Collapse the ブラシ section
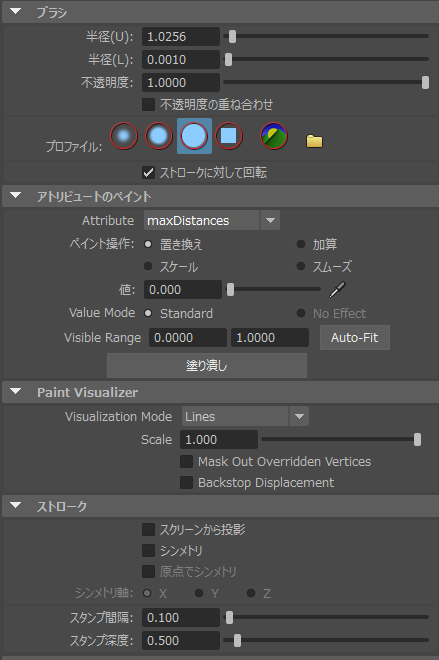Viewport: 439px width, 660px height. point(16,11)
